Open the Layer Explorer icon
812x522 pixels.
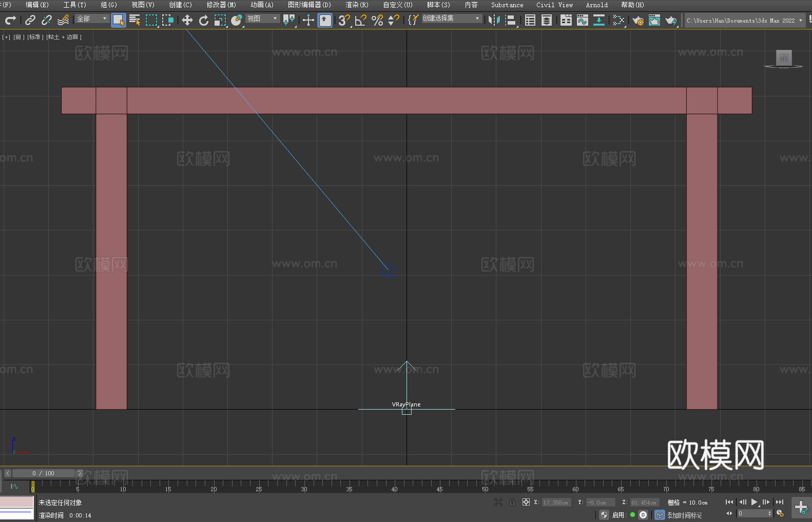click(547, 20)
